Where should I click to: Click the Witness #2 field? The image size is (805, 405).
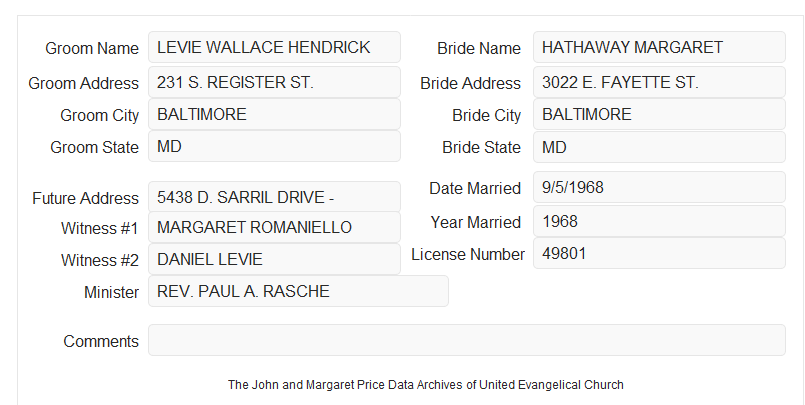coord(274,259)
